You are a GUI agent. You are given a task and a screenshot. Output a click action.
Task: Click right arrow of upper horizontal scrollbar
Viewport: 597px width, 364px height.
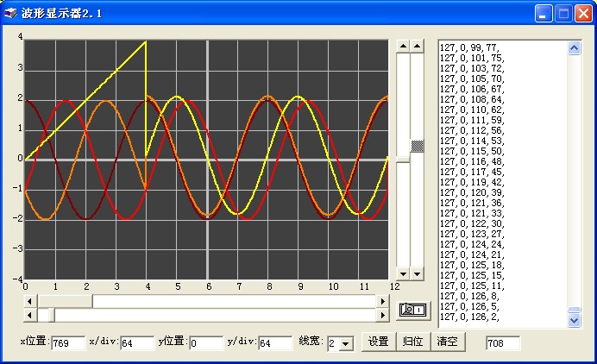tap(383, 301)
